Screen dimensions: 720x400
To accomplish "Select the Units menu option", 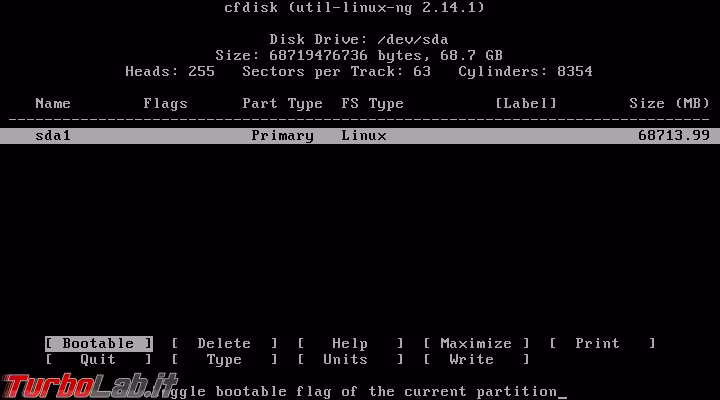I will [x=350, y=360].
